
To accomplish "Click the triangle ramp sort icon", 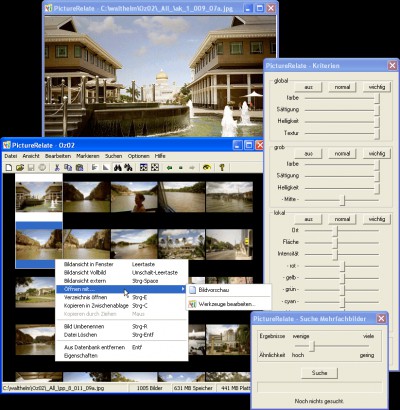I will coord(106,167).
